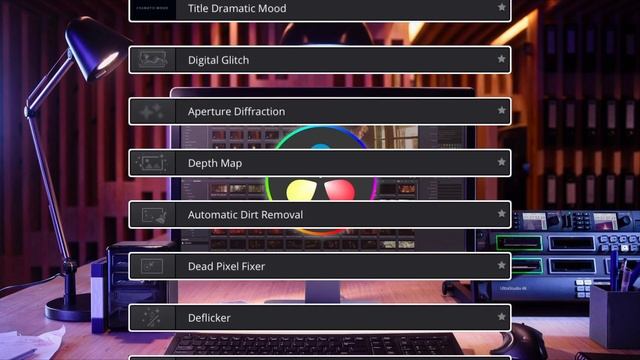Select the Deflicker label
The height and width of the screenshot is (360, 640).
click(209, 318)
